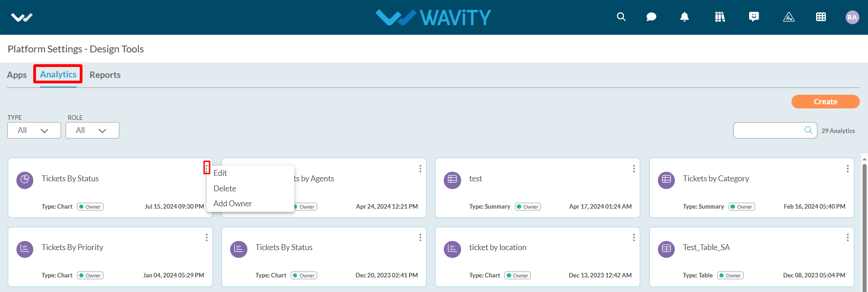The height and width of the screenshot is (292, 868).
Task: Open the design tools triangle icon
Action: tap(789, 17)
